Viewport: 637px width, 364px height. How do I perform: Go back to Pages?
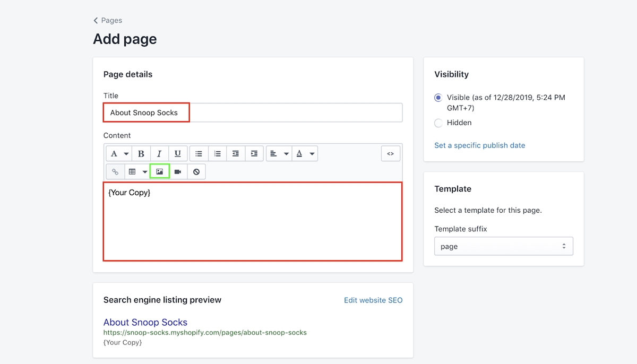108,20
